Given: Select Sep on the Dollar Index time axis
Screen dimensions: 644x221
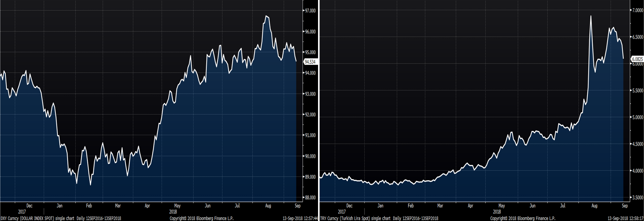Looking at the screenshot, I should tap(297, 206).
